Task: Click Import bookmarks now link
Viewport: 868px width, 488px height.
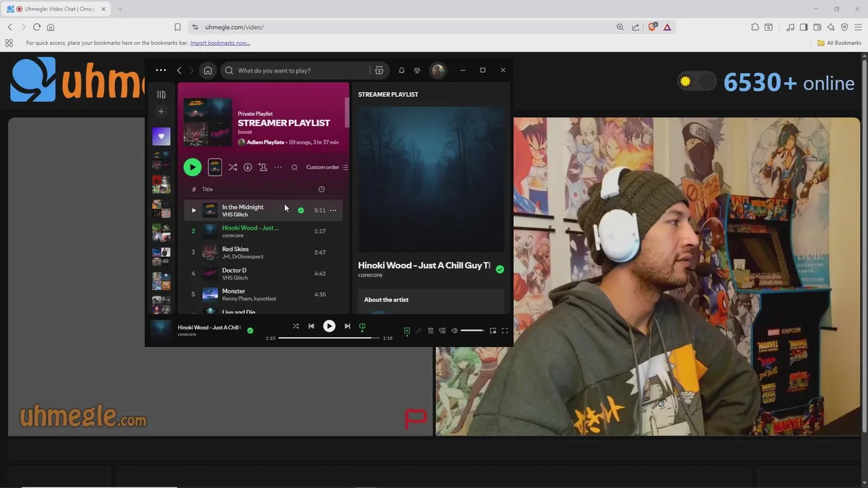Action: point(220,43)
